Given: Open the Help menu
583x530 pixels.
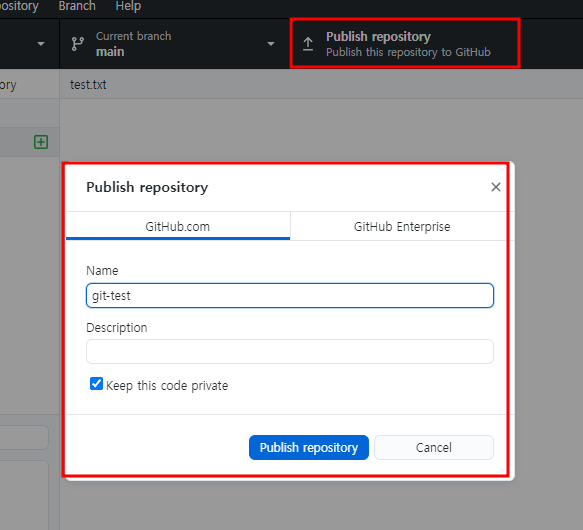Looking at the screenshot, I should click(x=128, y=6).
